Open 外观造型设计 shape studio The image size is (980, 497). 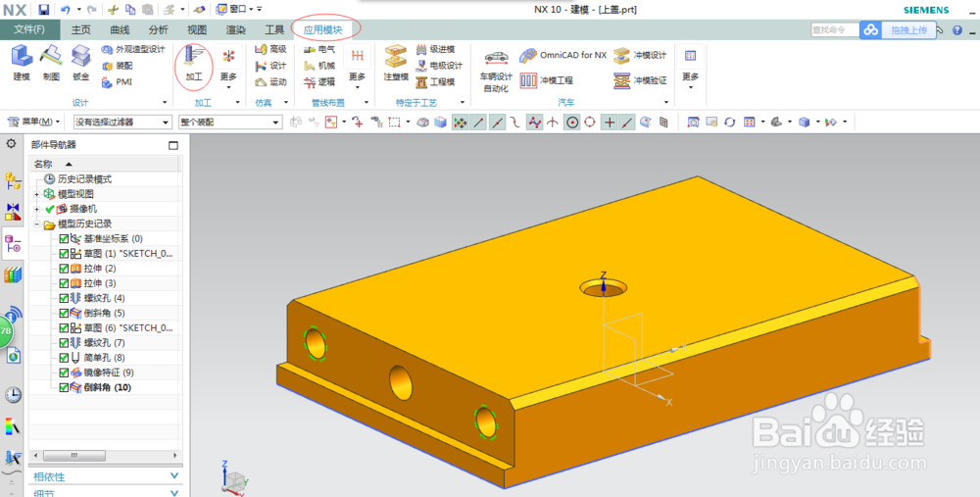133,49
